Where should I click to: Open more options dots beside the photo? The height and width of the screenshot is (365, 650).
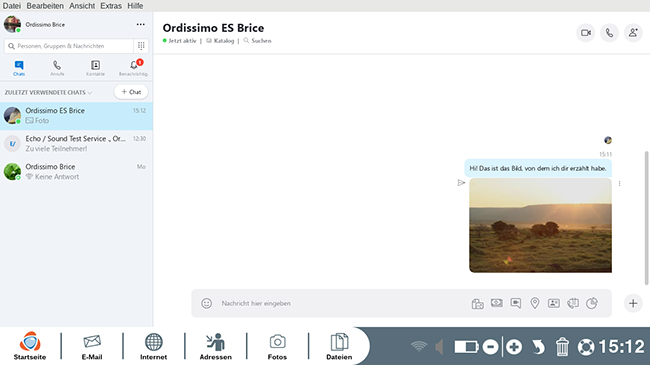coord(619,183)
